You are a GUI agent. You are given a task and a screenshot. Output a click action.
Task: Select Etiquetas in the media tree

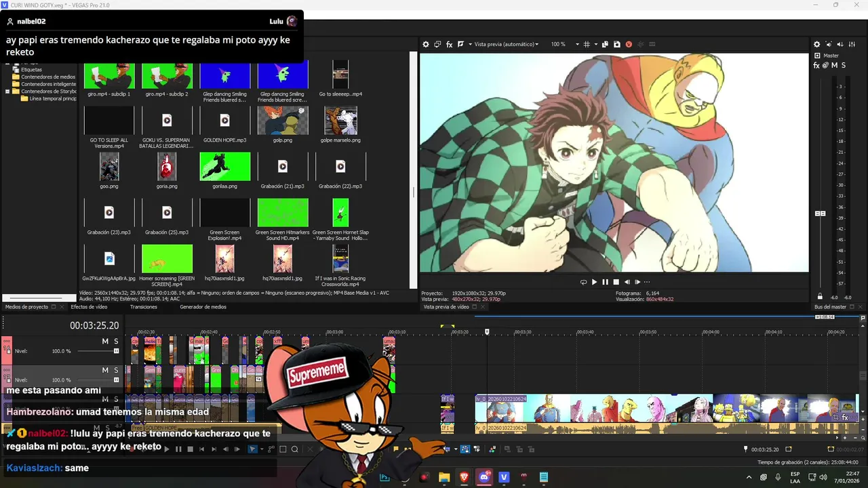point(31,69)
